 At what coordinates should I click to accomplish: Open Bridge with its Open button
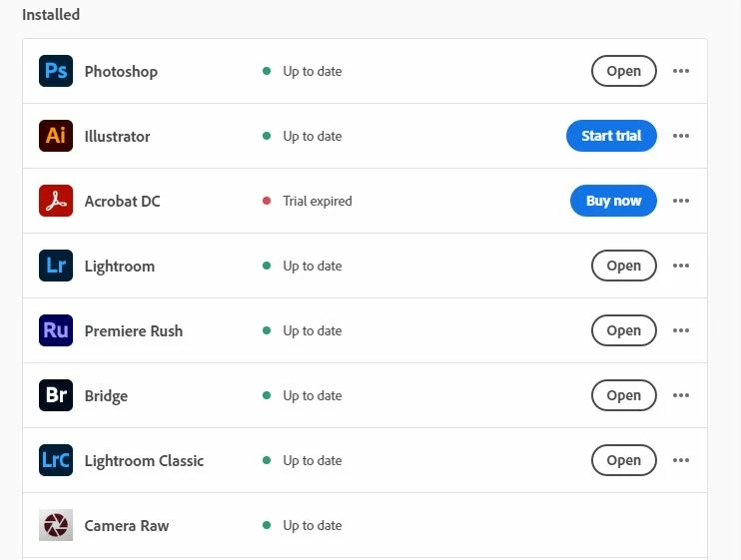pos(624,395)
